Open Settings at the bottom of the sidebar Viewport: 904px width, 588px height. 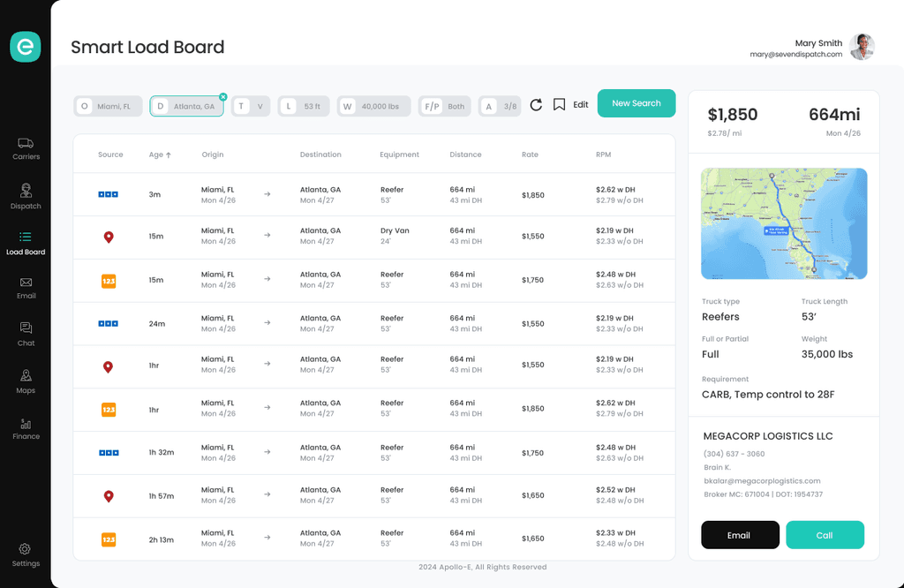click(26, 556)
